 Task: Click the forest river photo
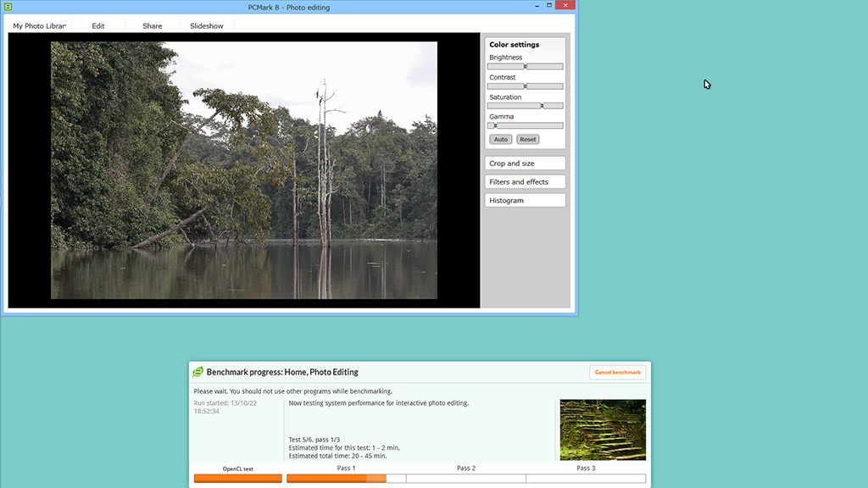(244, 170)
